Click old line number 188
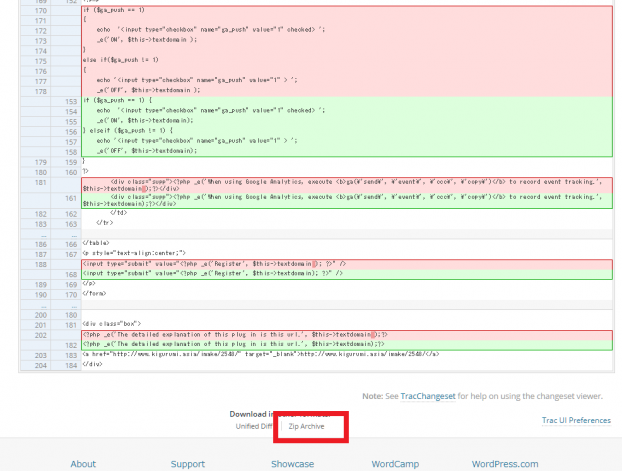Image resolution: width=622 pixels, height=471 pixels. coord(40,264)
